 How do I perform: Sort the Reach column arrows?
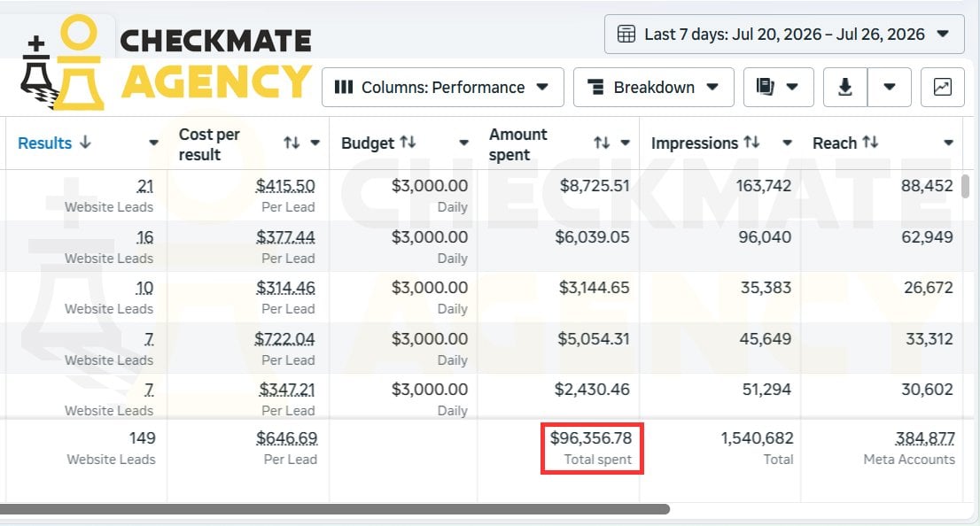pyautogui.click(x=870, y=143)
